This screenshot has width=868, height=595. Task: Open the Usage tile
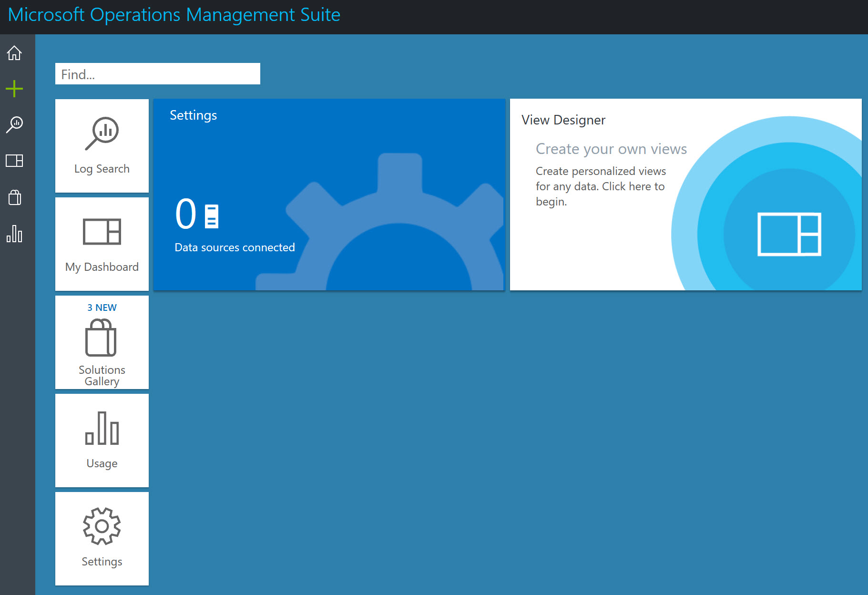click(x=102, y=441)
